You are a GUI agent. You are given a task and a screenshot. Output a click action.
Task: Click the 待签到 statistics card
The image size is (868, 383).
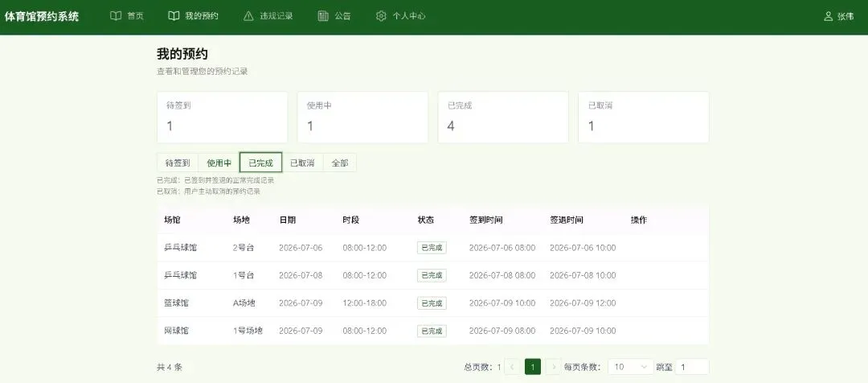pos(222,117)
